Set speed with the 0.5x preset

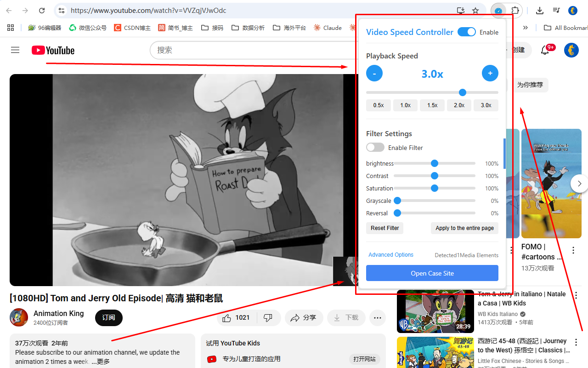(x=379, y=105)
